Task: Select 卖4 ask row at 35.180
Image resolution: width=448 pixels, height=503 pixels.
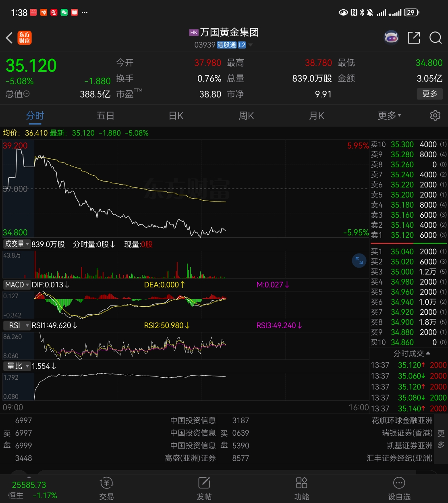Action: click(409, 205)
